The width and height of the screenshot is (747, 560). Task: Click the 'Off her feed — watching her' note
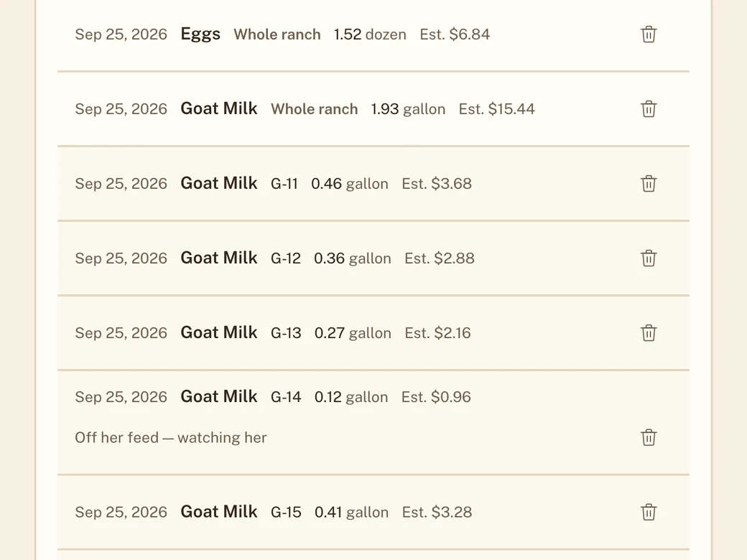coord(170,438)
